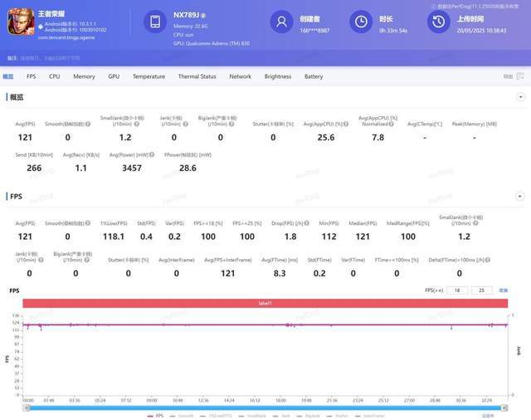Click the creator user avatar icon

click(283, 22)
